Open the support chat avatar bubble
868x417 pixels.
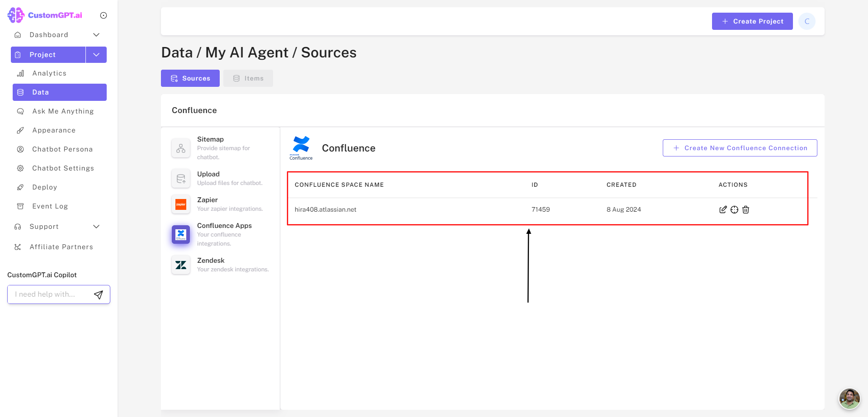point(849,398)
